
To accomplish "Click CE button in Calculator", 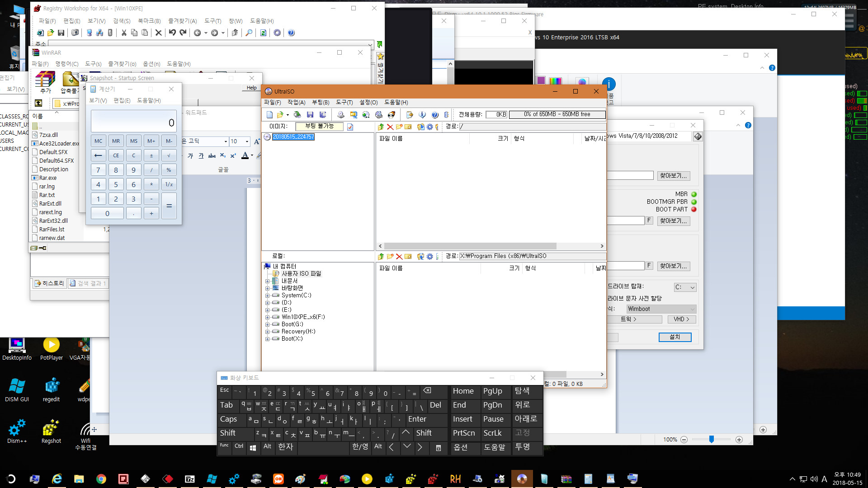I will coord(116,155).
